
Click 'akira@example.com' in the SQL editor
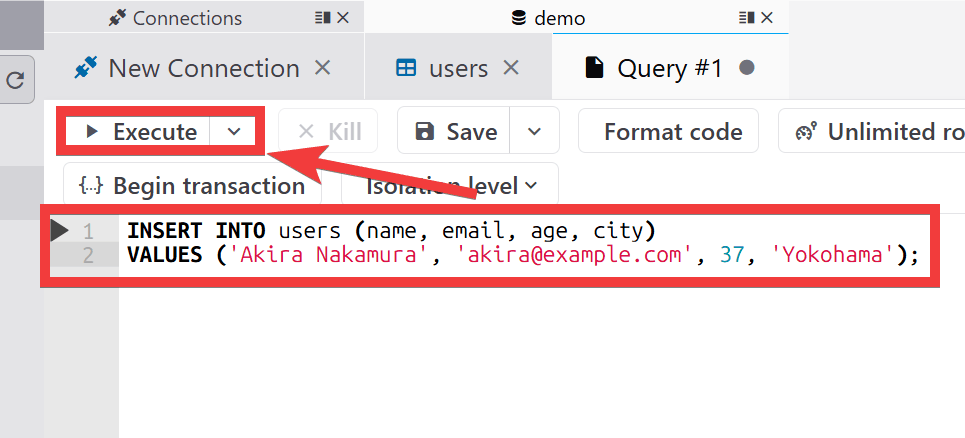[x=573, y=253]
